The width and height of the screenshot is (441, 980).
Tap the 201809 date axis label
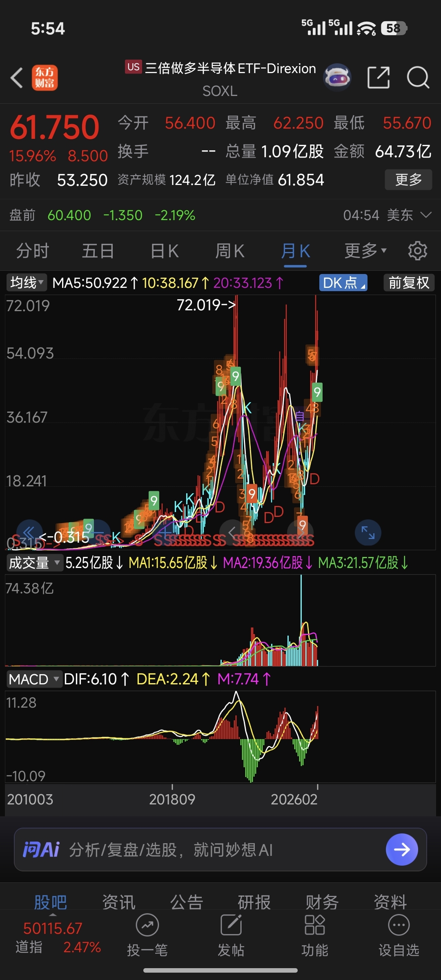click(172, 799)
